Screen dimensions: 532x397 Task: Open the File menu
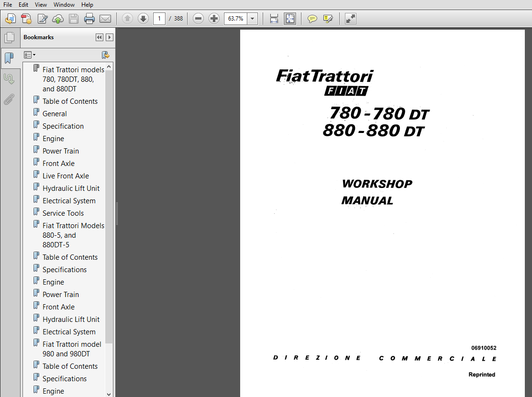click(x=8, y=5)
